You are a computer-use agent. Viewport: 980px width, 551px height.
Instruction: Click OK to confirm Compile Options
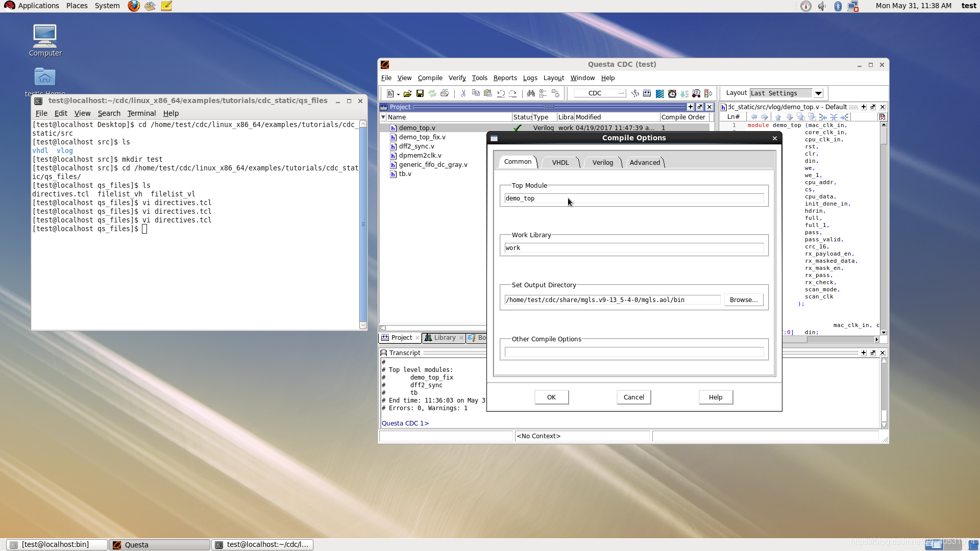click(x=551, y=397)
